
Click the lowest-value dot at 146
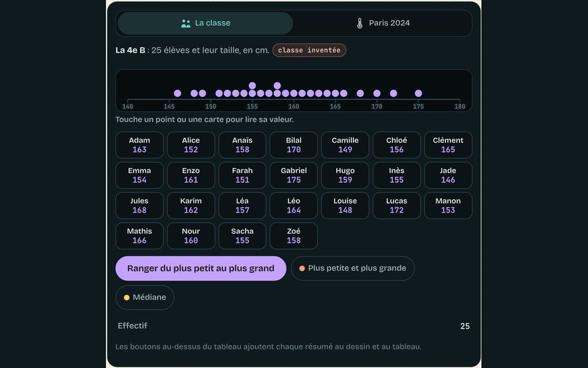tap(178, 93)
